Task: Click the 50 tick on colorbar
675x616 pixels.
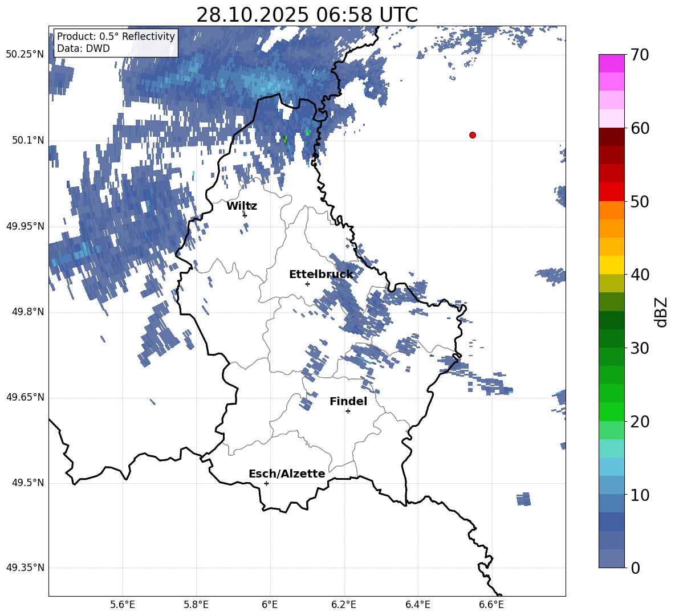Action: tap(639, 202)
